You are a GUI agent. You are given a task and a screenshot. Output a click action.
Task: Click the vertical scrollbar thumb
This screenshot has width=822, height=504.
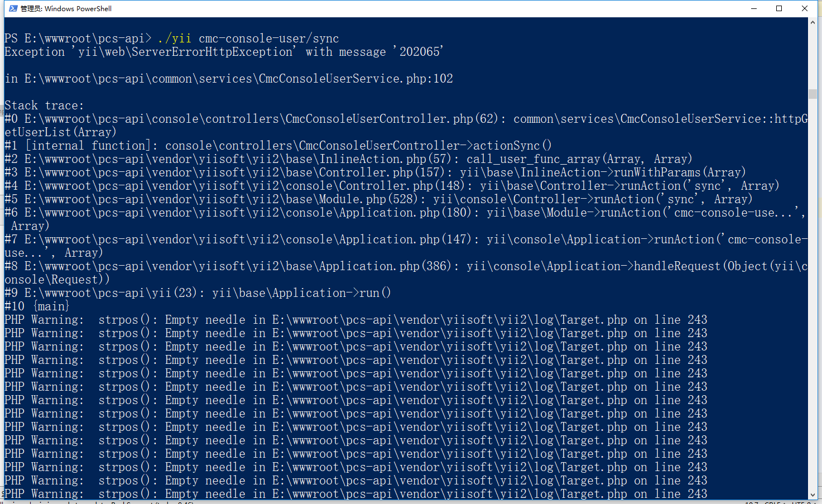813,94
